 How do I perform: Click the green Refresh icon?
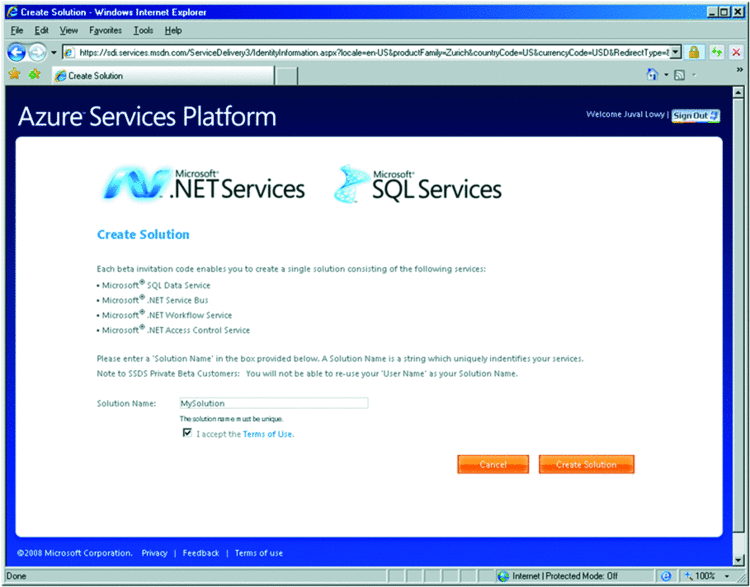716,53
